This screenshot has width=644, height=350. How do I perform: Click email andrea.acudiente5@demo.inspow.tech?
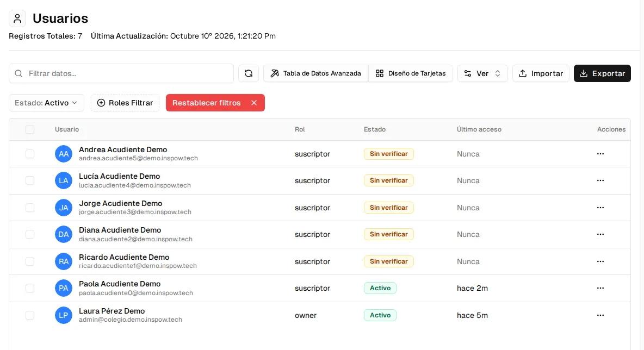coord(138,158)
